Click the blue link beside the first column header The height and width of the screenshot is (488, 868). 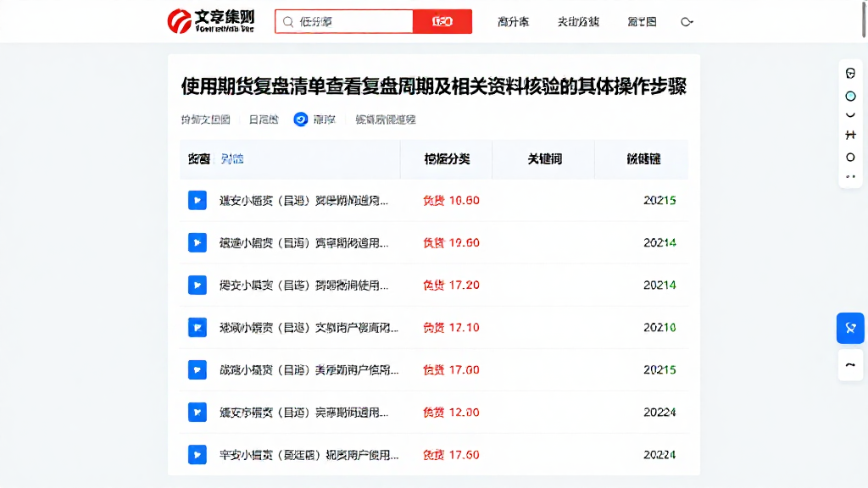tap(232, 159)
